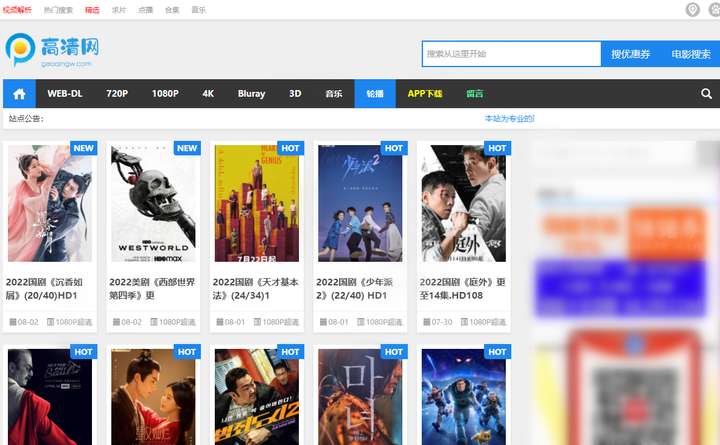The width and height of the screenshot is (720, 445).
Task: Open the 4K category
Action: [x=208, y=94]
